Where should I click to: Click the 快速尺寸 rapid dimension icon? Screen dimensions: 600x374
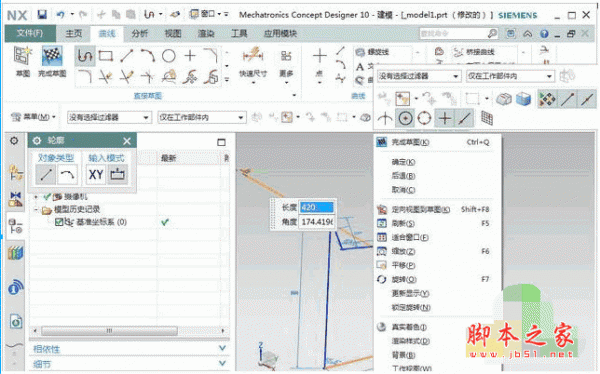[x=253, y=56]
